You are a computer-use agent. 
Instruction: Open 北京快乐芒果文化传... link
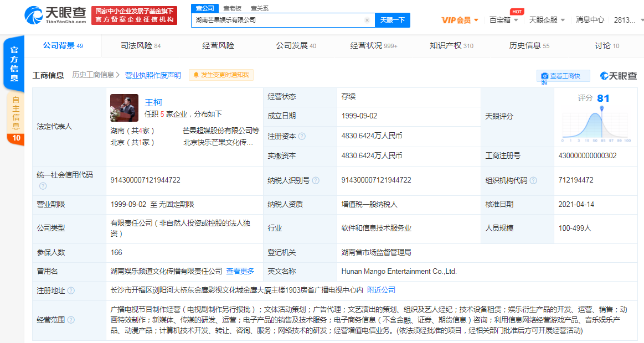[x=218, y=142]
